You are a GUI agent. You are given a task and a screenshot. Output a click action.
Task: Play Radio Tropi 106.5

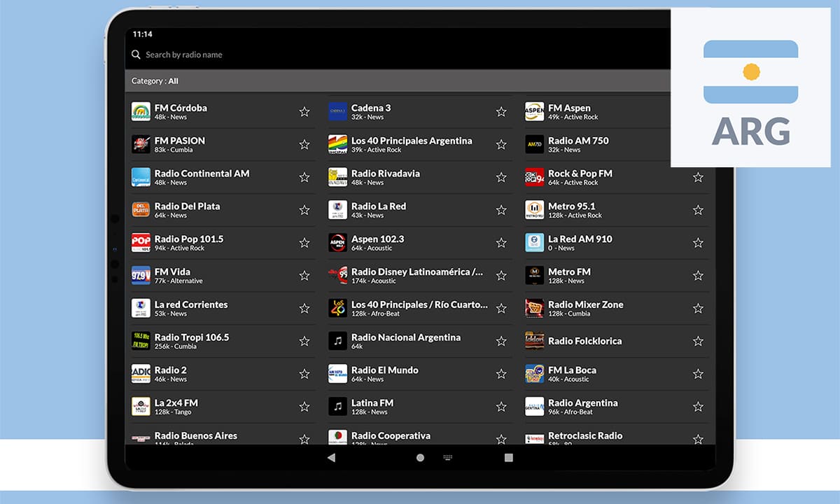(x=223, y=341)
